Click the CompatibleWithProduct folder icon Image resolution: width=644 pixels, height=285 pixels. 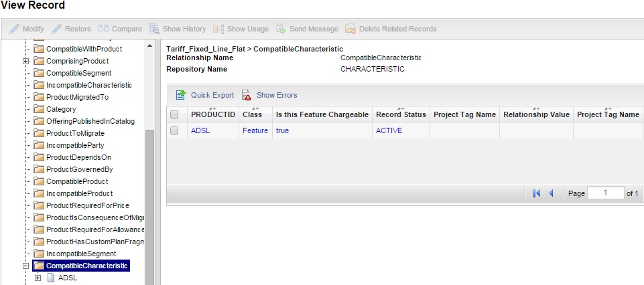(39, 49)
